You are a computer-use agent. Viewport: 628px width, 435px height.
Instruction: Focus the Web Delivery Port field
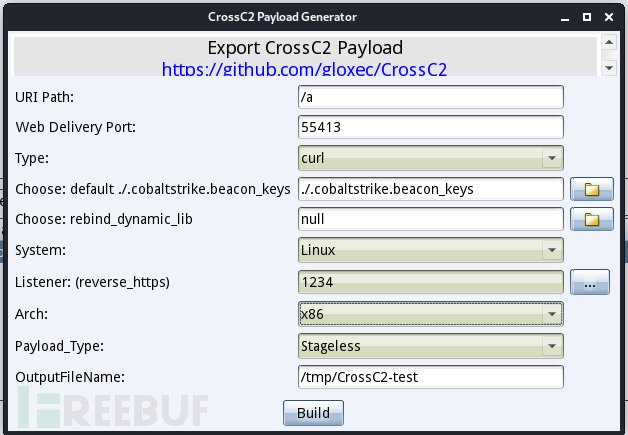click(x=431, y=127)
